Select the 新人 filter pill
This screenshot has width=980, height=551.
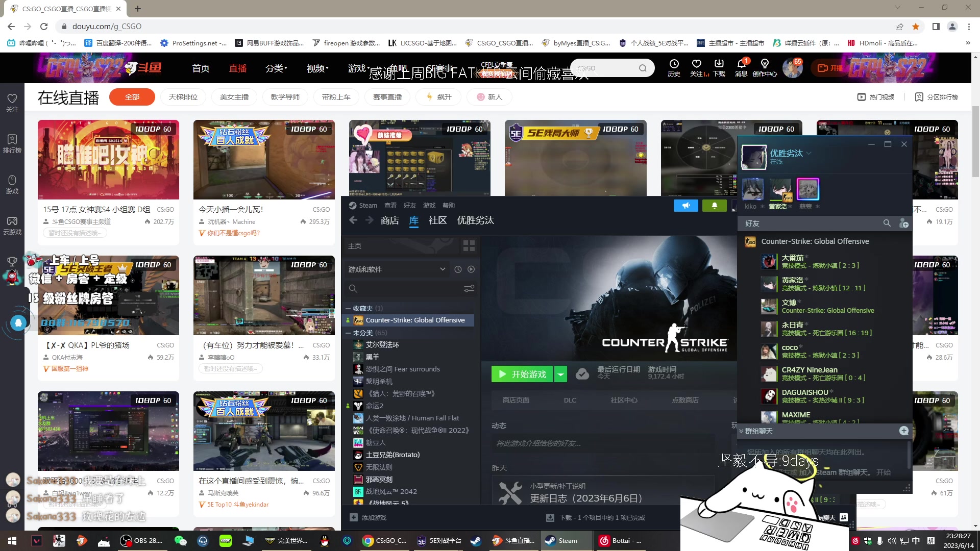(x=489, y=97)
